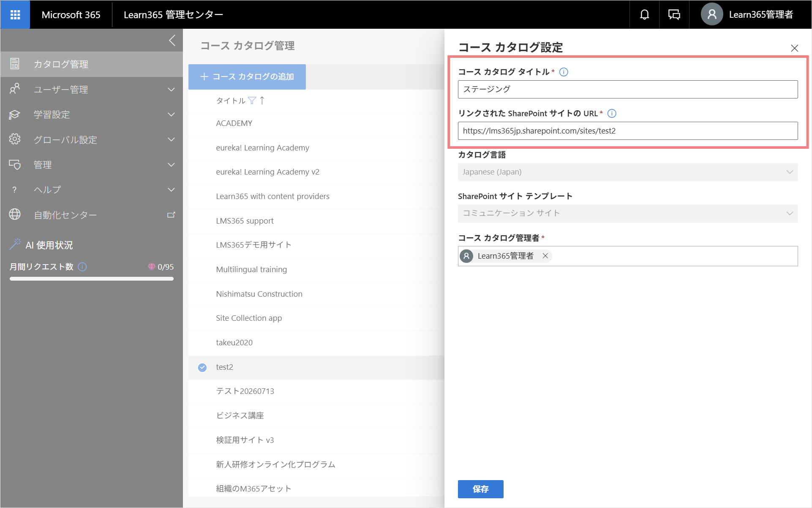The width and height of the screenshot is (812, 508).
Task: Close the コース カタログ設定 panel
Action: click(794, 48)
